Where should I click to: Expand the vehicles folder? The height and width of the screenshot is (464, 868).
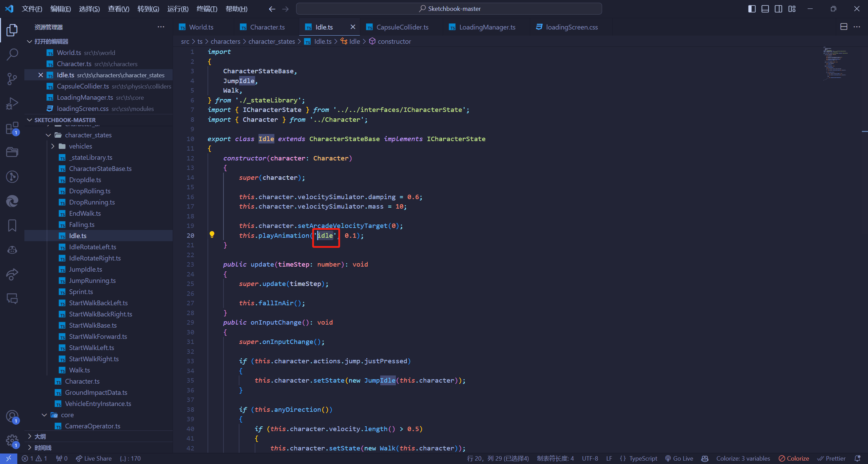(x=53, y=146)
